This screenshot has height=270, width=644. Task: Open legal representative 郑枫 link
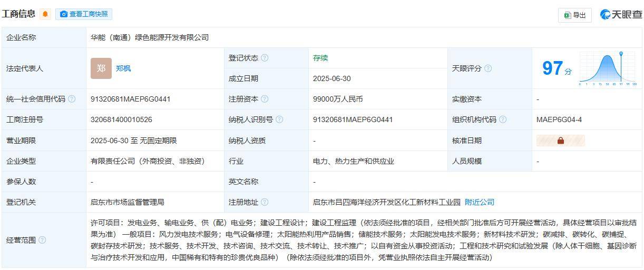[123, 68]
